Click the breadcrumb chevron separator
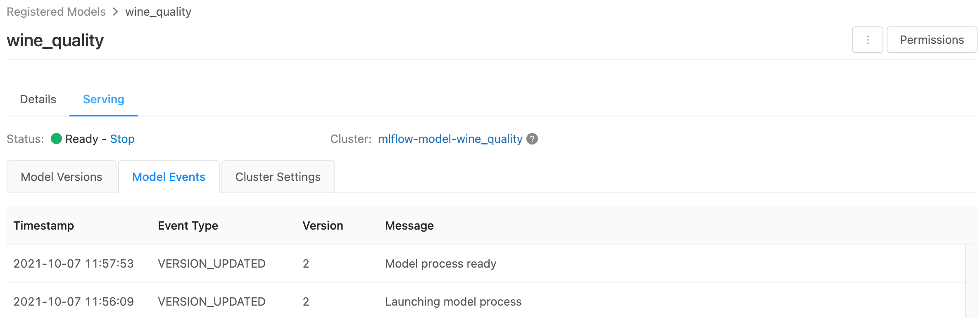The height and width of the screenshot is (318, 980). point(116,12)
